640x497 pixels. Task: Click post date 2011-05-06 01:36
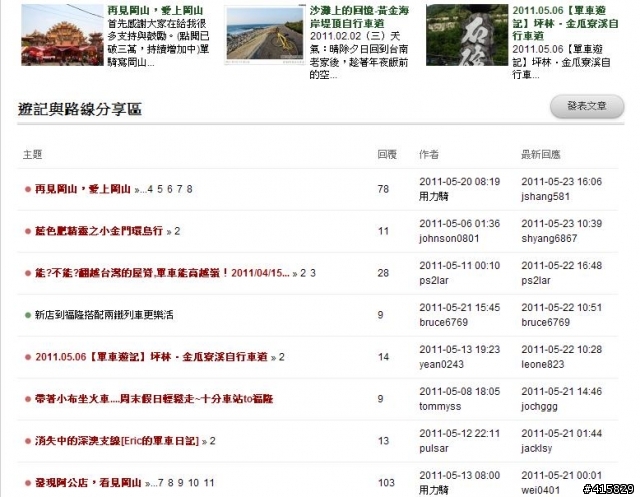tap(459, 224)
